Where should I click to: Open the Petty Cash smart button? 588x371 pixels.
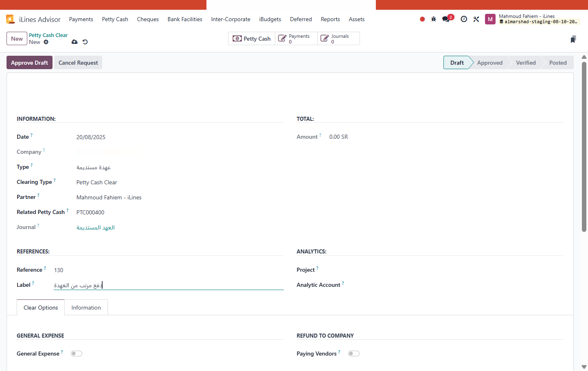point(252,39)
